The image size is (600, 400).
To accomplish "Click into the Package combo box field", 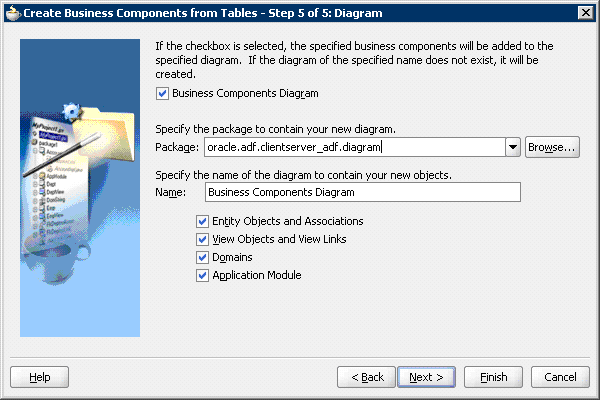I will click(x=352, y=147).
